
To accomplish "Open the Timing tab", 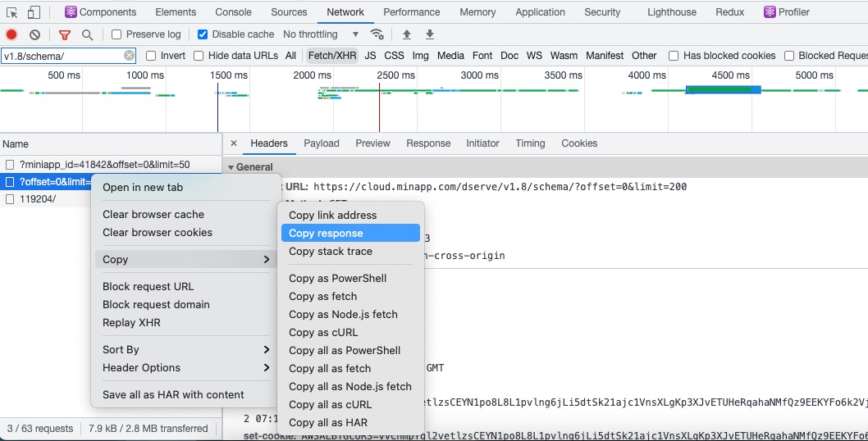I will click(x=530, y=143).
